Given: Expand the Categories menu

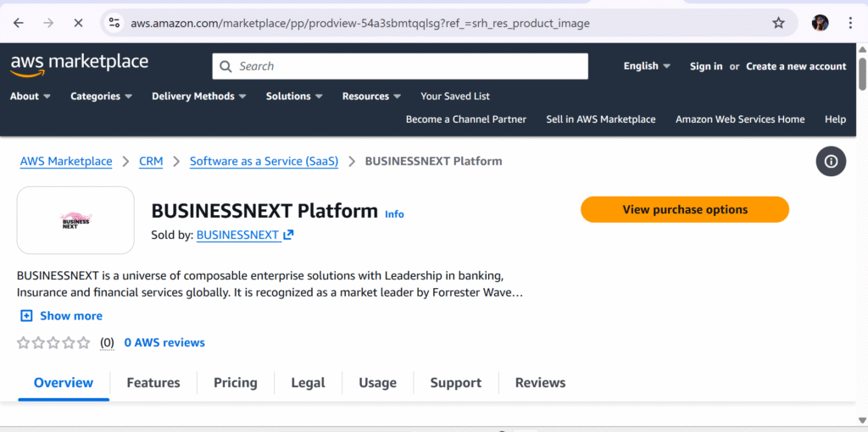Looking at the screenshot, I should click(x=102, y=97).
